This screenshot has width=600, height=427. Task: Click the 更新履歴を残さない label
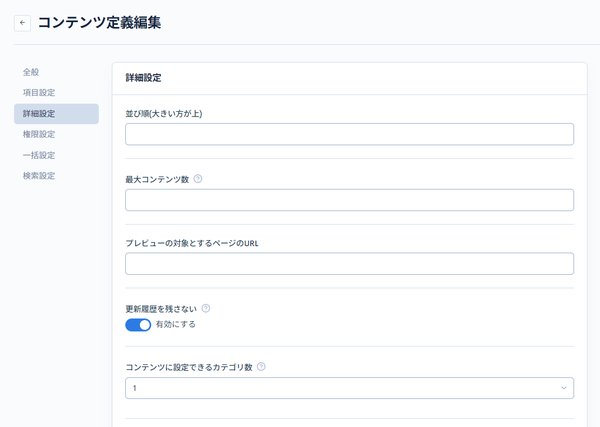161,309
